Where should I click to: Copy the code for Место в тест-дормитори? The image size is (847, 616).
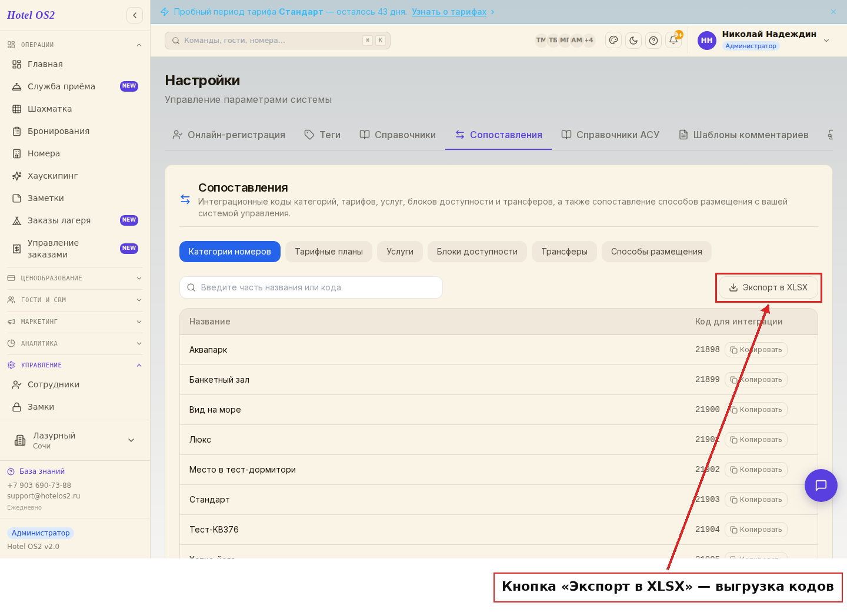coord(756,470)
